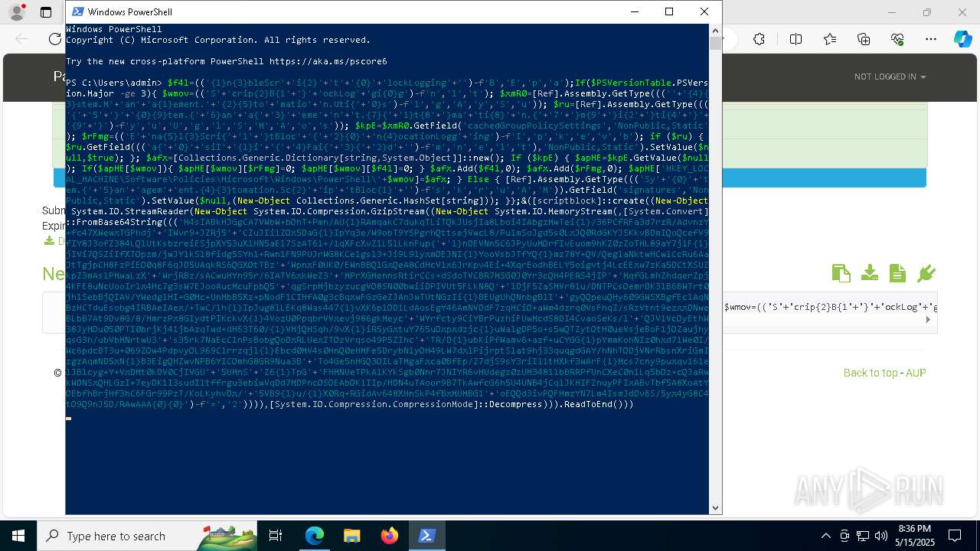Select PowerShell taskbar icon
980x551 pixels.
point(426,536)
